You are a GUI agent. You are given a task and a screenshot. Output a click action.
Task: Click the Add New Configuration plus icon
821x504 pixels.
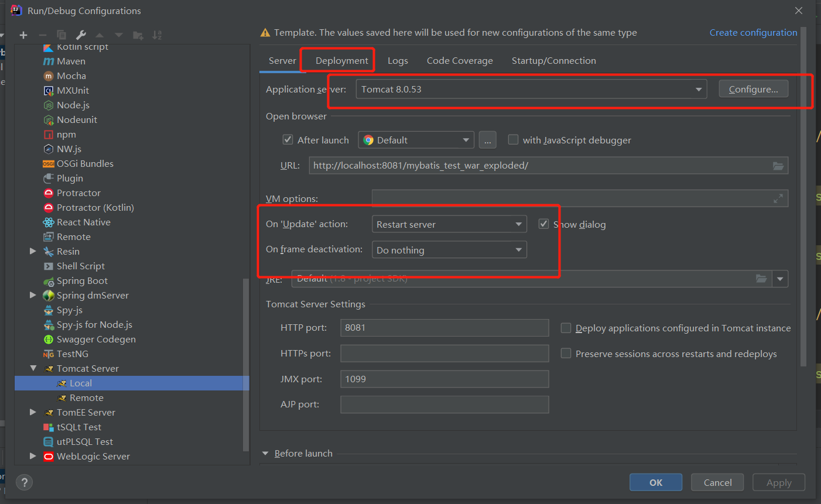[x=23, y=35]
